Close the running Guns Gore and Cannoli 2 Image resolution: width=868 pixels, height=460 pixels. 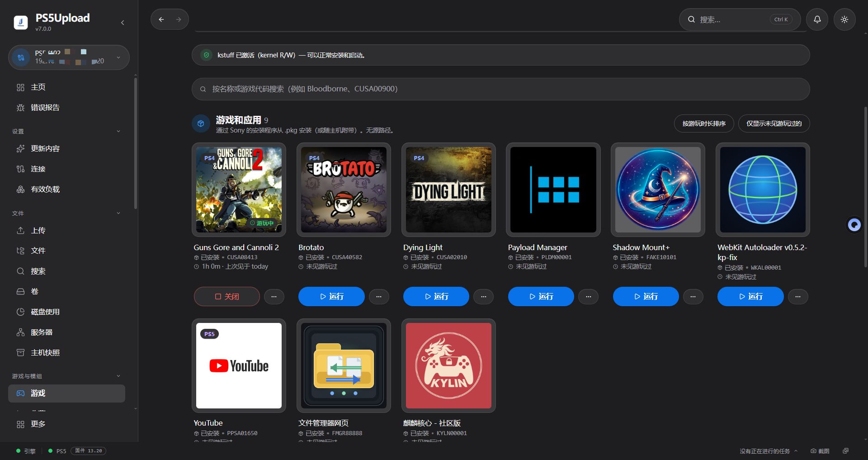pyautogui.click(x=227, y=296)
